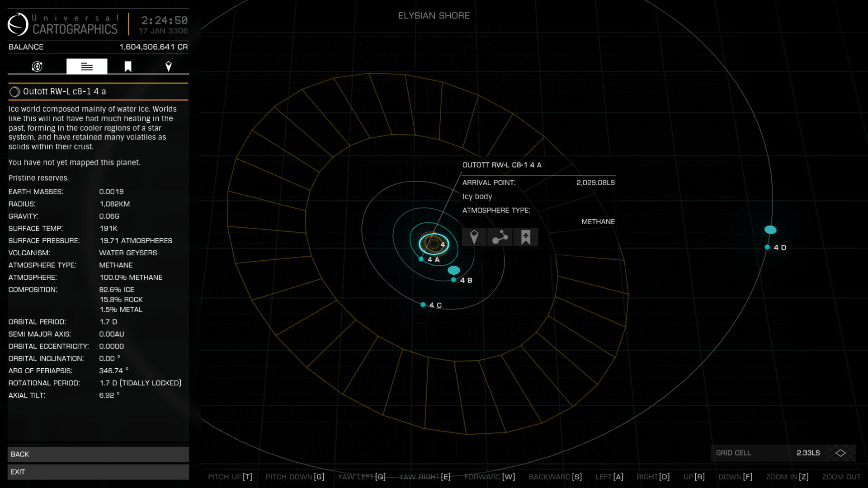Click the BACKWARD [S] control hint
The image size is (868, 488).
(x=555, y=477)
